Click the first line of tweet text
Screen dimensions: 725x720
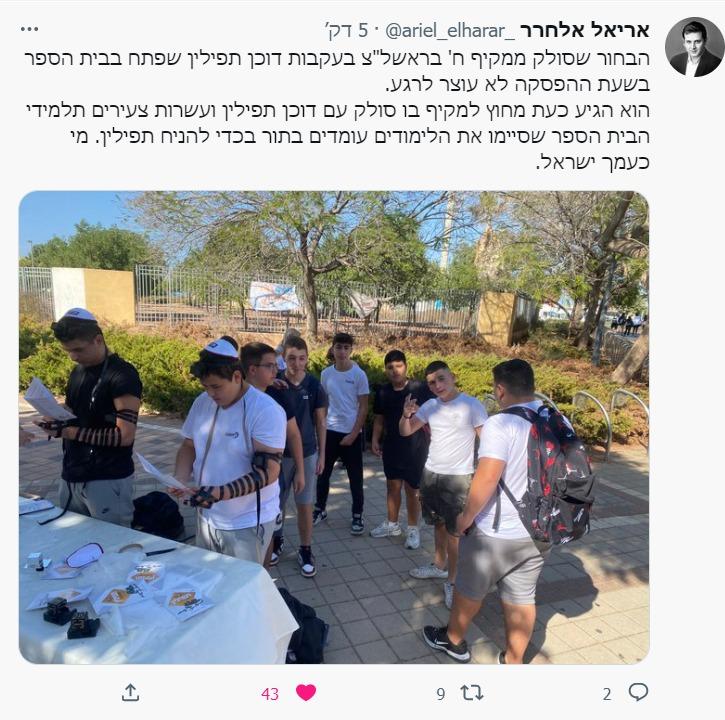pos(337,58)
